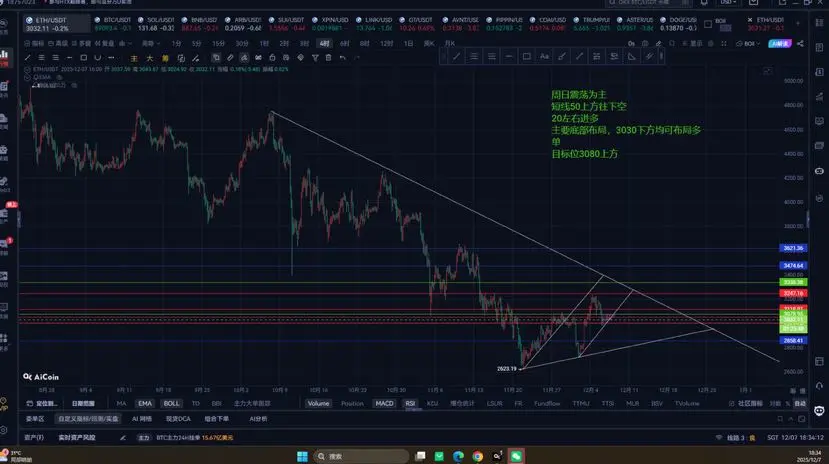Toggle the MA indicator

[x=122, y=403]
